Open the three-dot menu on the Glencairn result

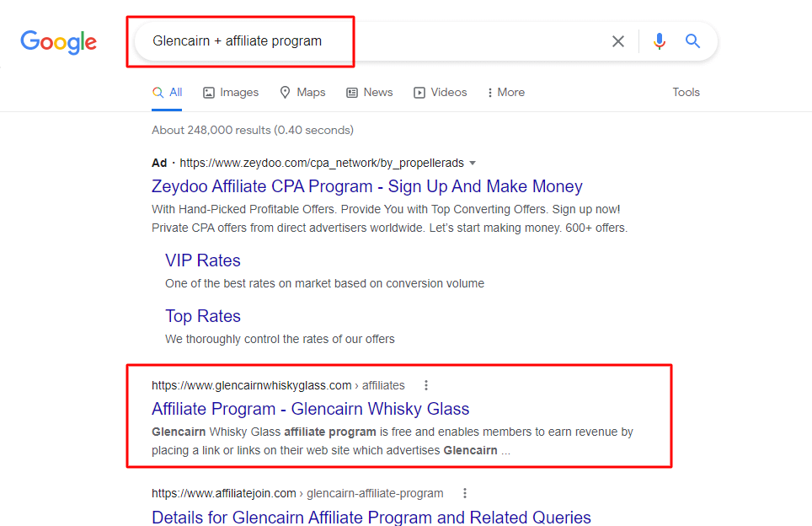point(426,384)
